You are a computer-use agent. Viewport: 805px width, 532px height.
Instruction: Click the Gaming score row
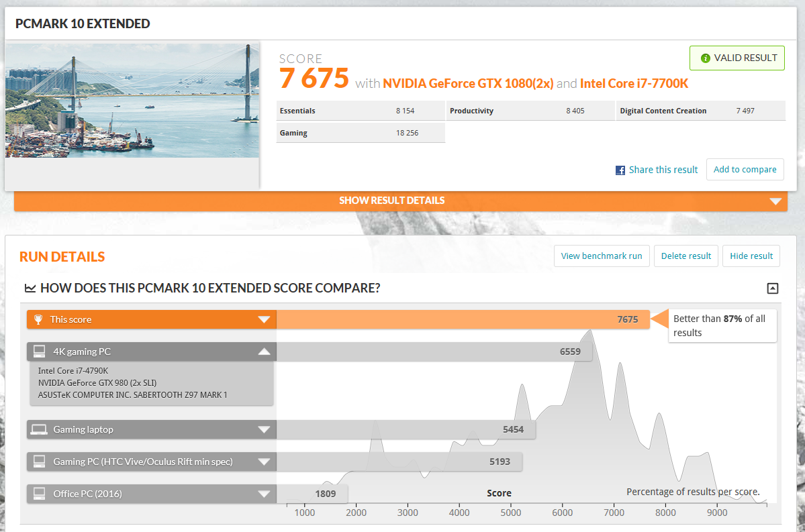click(361, 133)
